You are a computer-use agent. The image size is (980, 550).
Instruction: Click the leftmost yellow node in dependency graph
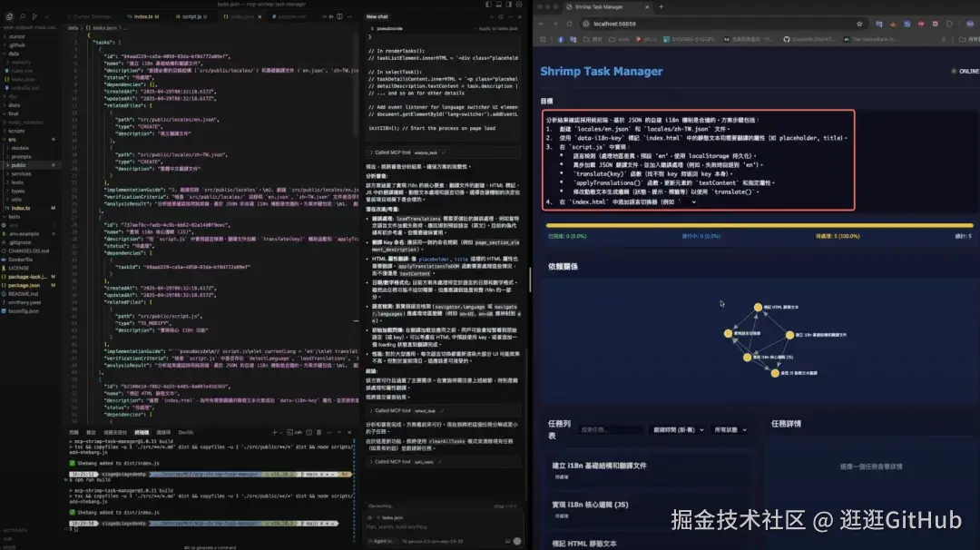point(728,333)
